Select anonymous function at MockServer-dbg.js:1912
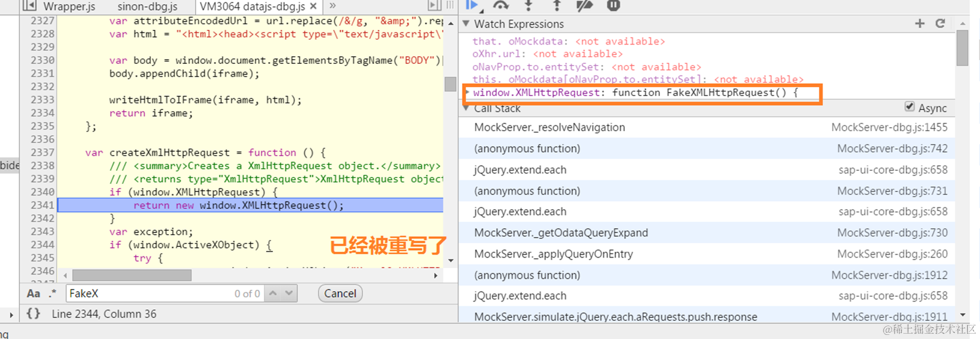 click(707, 275)
